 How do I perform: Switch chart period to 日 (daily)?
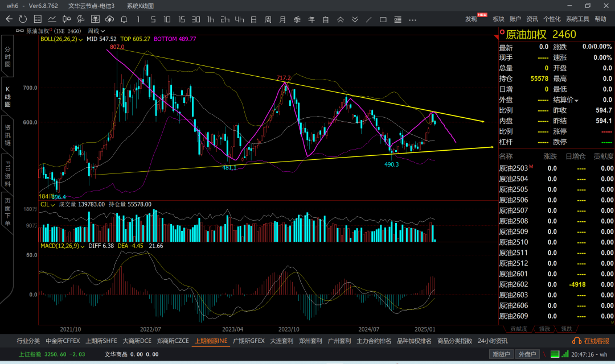tap(253, 19)
